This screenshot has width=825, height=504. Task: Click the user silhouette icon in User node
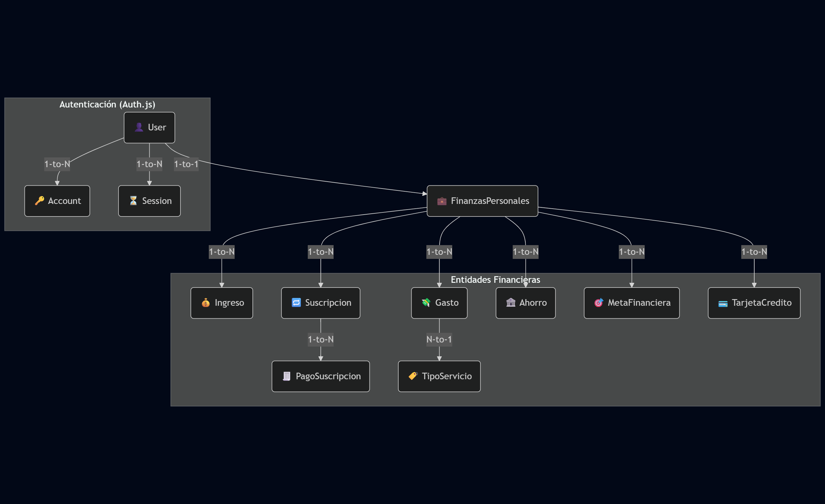pos(139,128)
